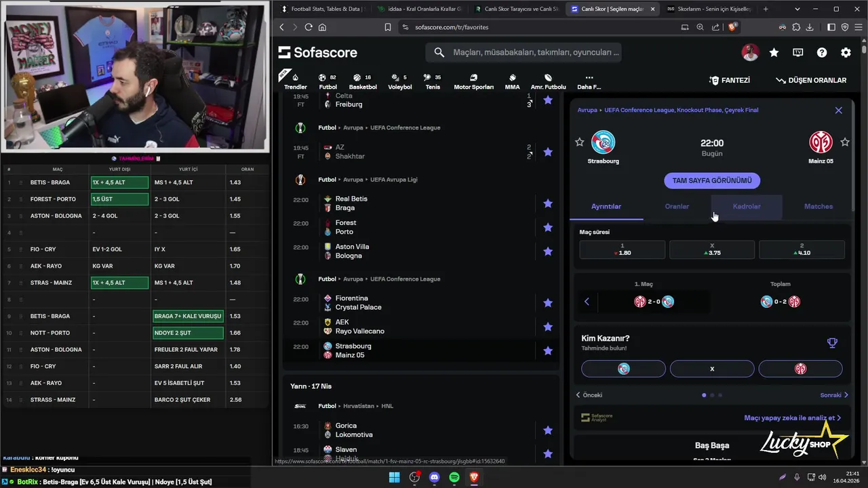Close the match details panel

(x=839, y=110)
